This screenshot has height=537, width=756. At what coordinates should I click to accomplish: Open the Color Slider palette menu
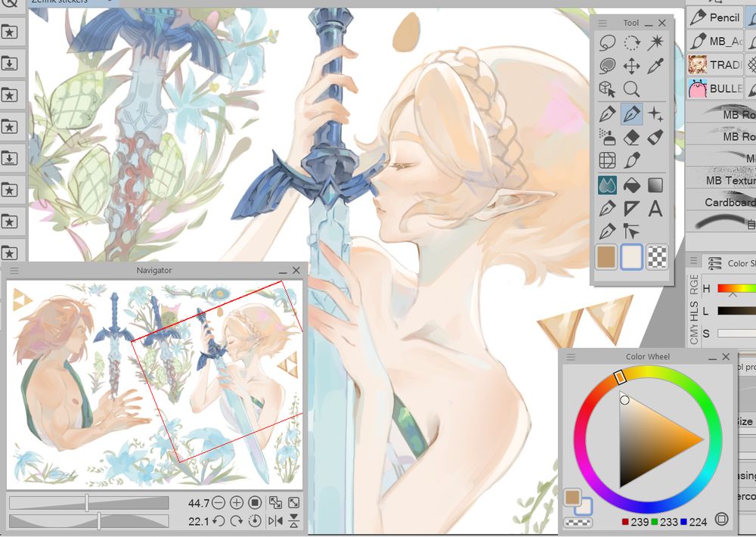693,260
